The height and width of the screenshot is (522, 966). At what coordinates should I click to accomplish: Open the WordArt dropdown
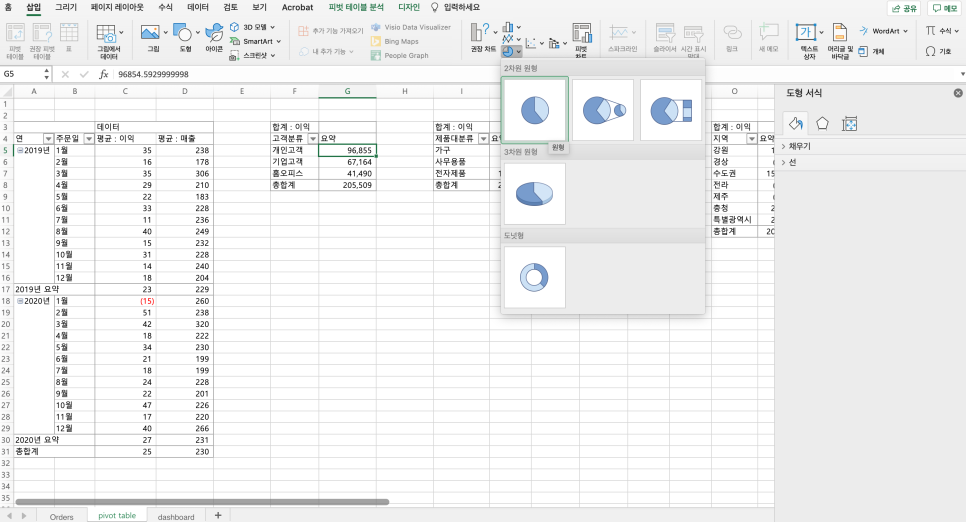(883, 31)
